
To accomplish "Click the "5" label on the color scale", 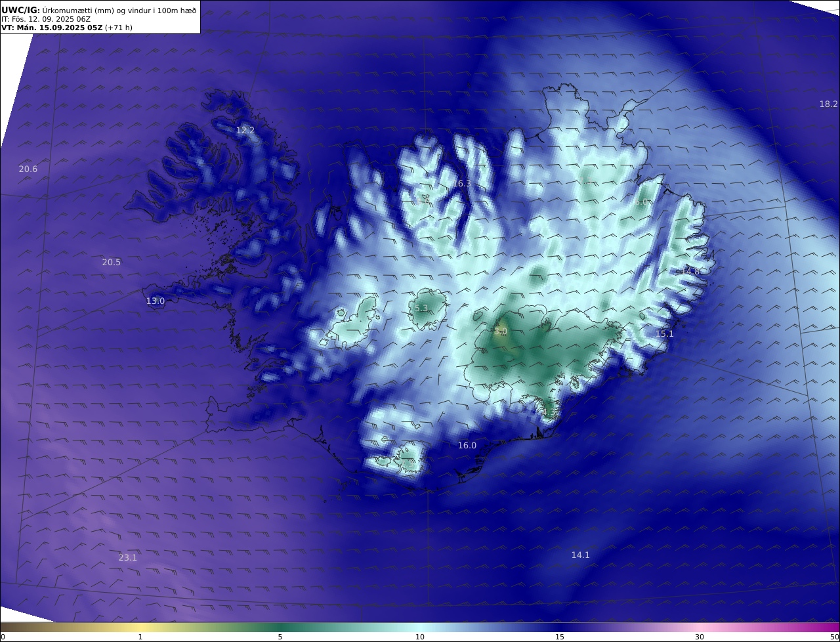I will pos(280,637).
